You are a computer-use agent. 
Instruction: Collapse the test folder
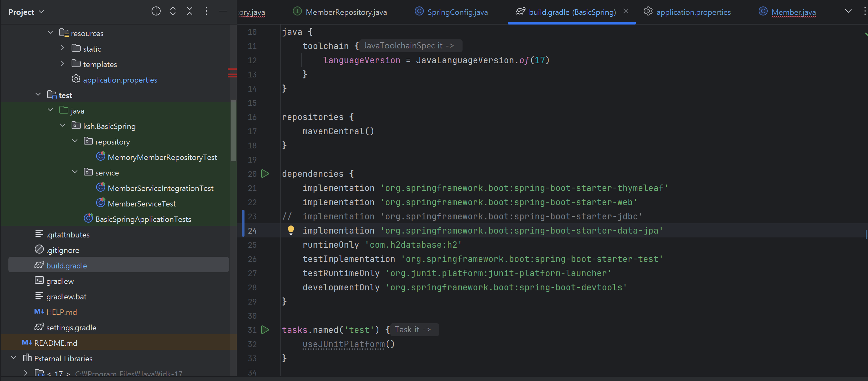pyautogui.click(x=38, y=95)
